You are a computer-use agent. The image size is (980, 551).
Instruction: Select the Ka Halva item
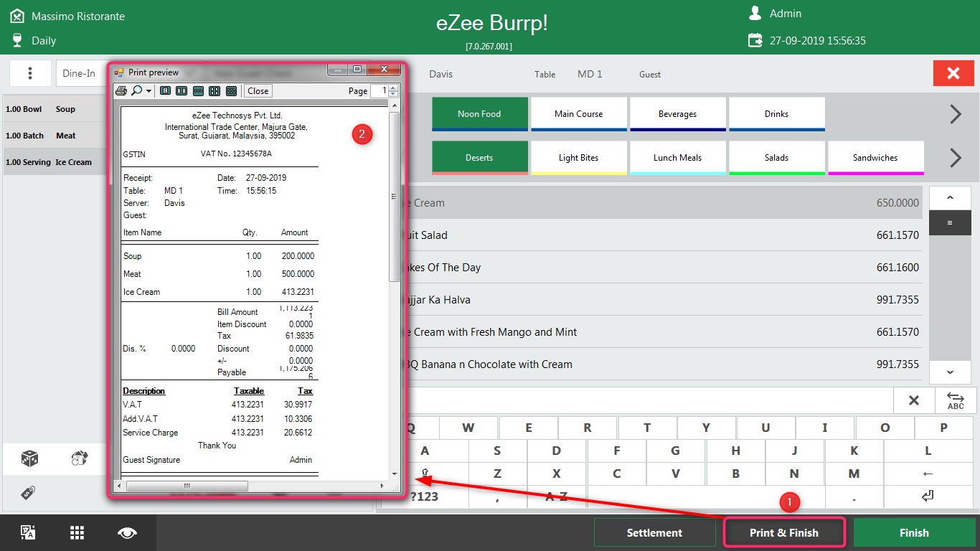tap(664, 300)
